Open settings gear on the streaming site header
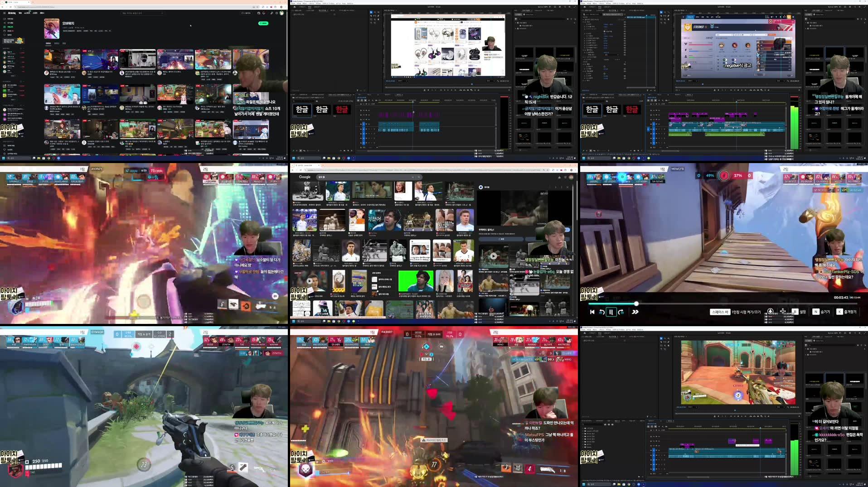This screenshot has height=487, width=868. tap(276, 13)
